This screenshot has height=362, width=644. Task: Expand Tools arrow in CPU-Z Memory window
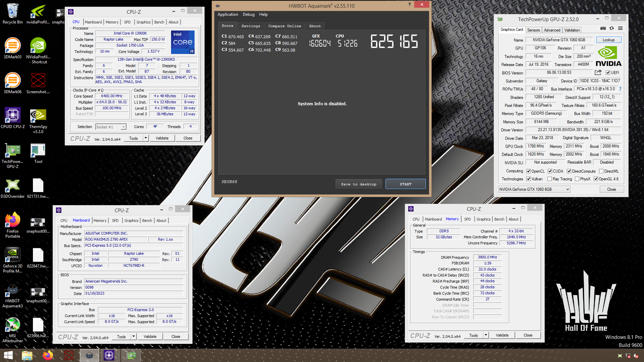pyautogui.click(x=486, y=335)
